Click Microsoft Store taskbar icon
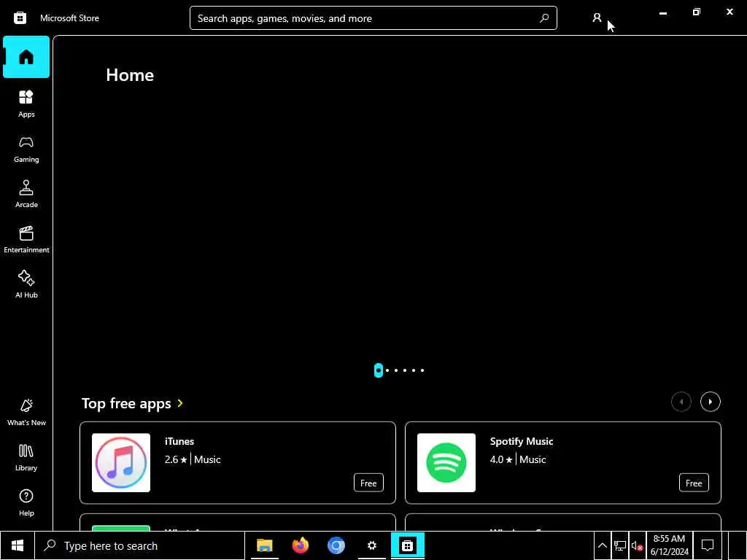Viewport: 747px width, 560px height. 407,545
